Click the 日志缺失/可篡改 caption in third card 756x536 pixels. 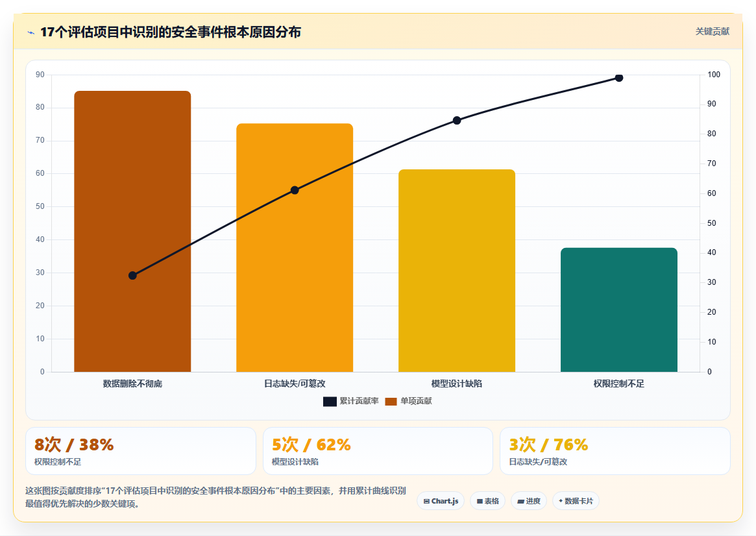point(538,462)
